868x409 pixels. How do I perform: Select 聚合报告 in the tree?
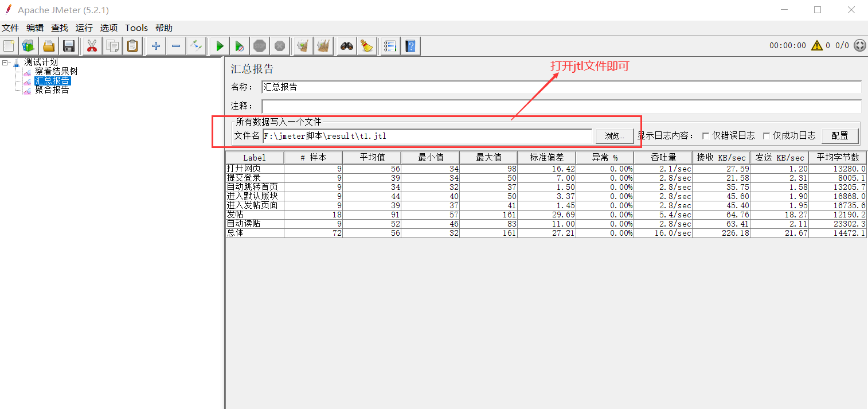click(x=52, y=90)
